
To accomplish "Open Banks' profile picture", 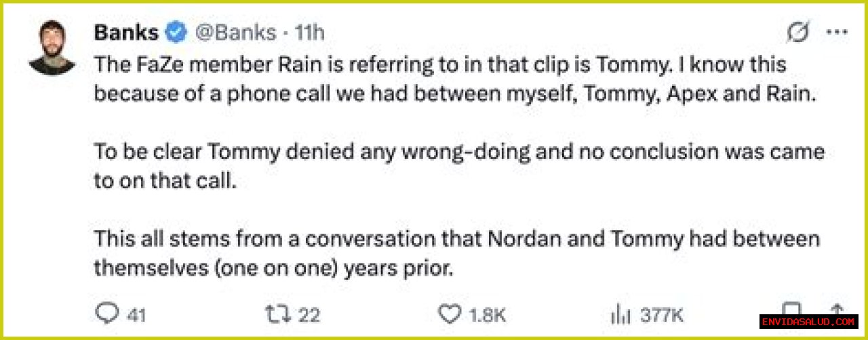I will click(52, 48).
